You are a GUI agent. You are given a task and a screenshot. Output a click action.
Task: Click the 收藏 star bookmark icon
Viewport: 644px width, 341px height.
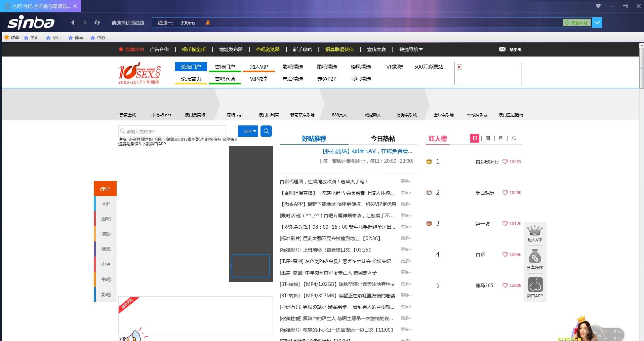pyautogui.click(x=7, y=37)
